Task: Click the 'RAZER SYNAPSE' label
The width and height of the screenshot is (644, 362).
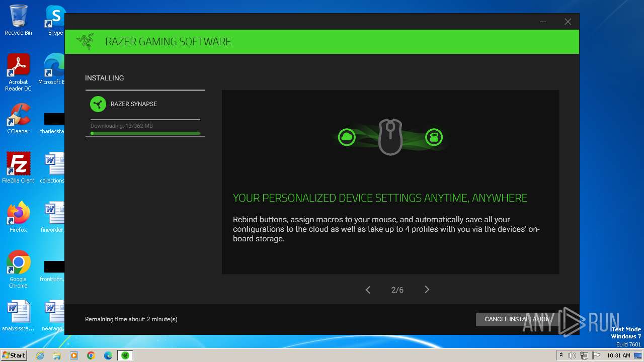Action: (x=134, y=104)
